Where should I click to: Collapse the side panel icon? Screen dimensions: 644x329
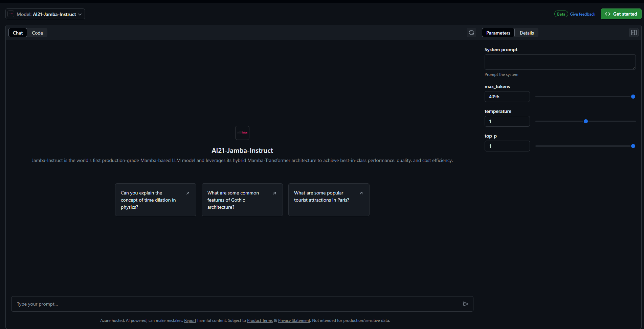(634, 33)
